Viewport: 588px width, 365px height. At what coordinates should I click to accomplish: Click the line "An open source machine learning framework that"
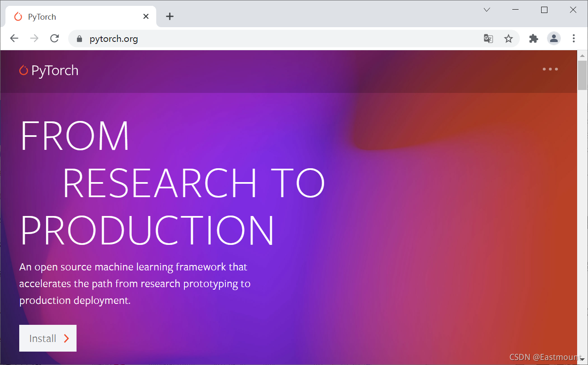(x=133, y=267)
